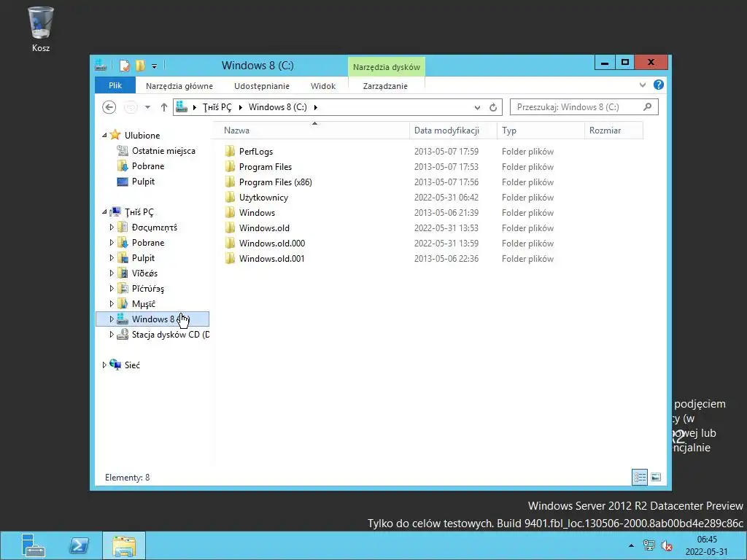This screenshot has height=560, width=747.
Task: Select Pobrane under Ulubione
Action: (x=147, y=166)
